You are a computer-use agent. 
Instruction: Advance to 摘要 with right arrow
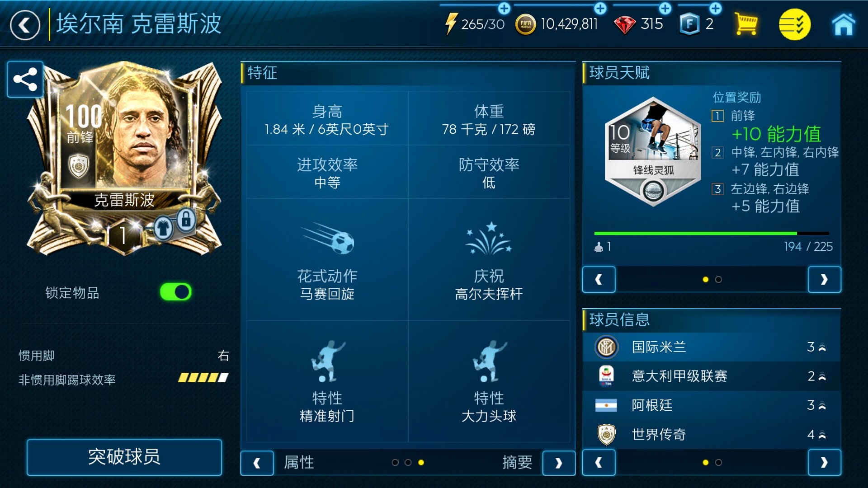point(559,463)
